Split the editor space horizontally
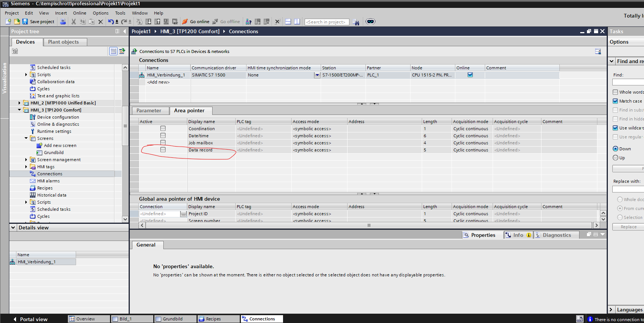Viewport: 644px width, 323px height. click(288, 22)
